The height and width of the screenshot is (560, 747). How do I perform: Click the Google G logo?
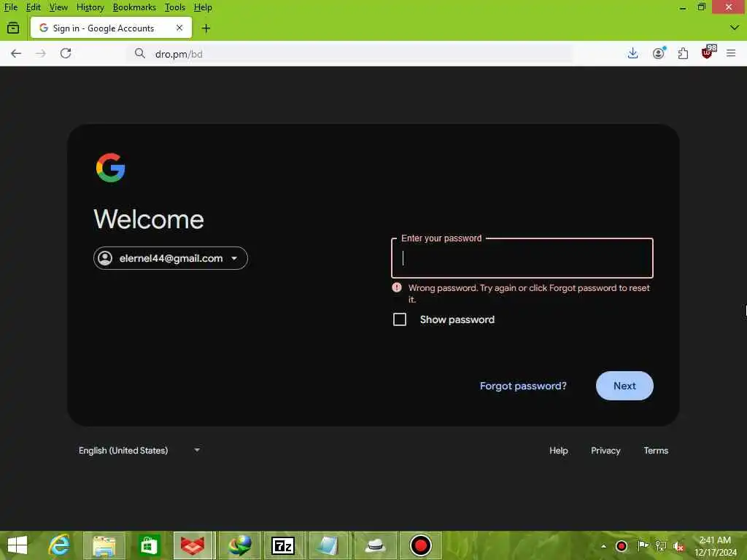point(111,168)
